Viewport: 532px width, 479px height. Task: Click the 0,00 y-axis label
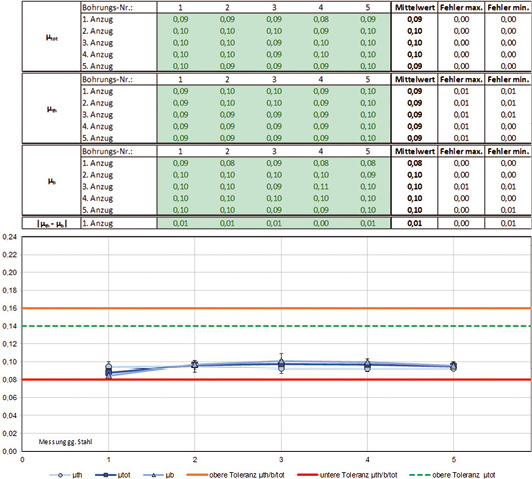(10, 451)
